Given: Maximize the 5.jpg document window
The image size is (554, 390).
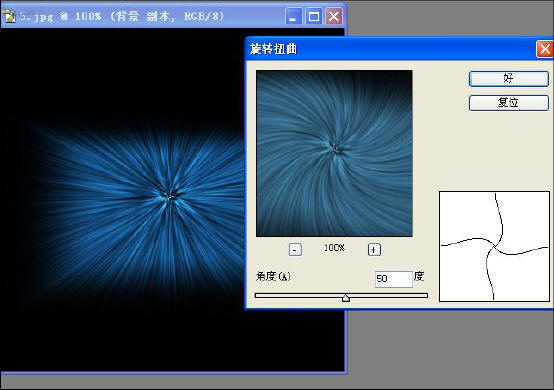Looking at the screenshot, I should 313,17.
